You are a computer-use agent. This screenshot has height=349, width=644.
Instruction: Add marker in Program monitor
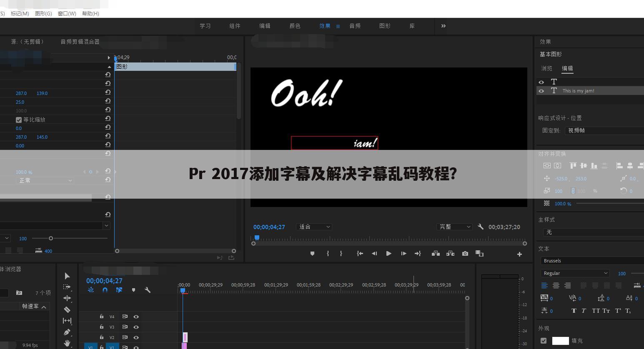point(312,254)
